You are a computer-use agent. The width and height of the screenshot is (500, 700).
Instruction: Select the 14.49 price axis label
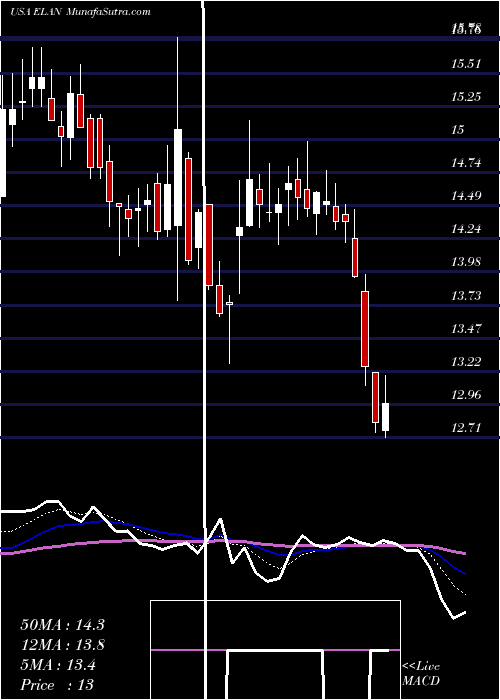click(466, 196)
